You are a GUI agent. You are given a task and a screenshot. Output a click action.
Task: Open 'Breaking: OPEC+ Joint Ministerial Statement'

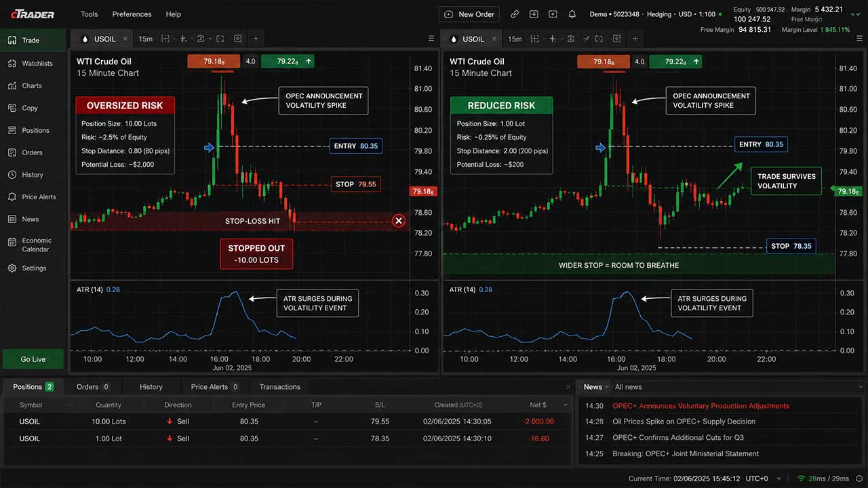(686, 454)
